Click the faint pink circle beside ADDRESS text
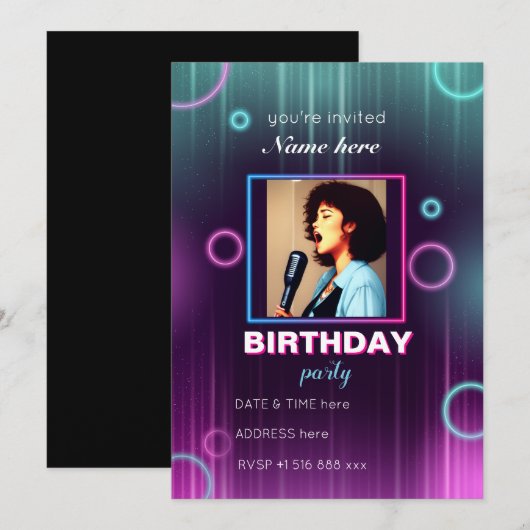530x530 pixels. [x=218, y=443]
